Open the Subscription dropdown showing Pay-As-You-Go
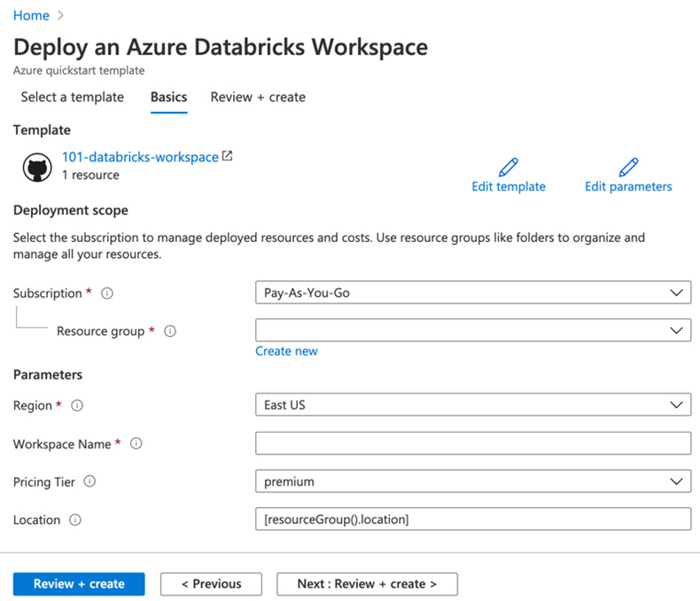This screenshot has height=601, width=700. (473, 293)
